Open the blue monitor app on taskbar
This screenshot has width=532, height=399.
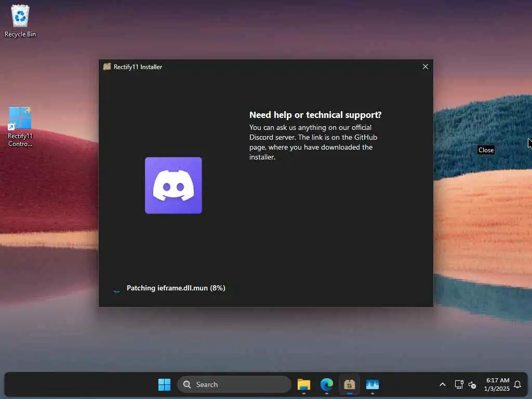372,384
